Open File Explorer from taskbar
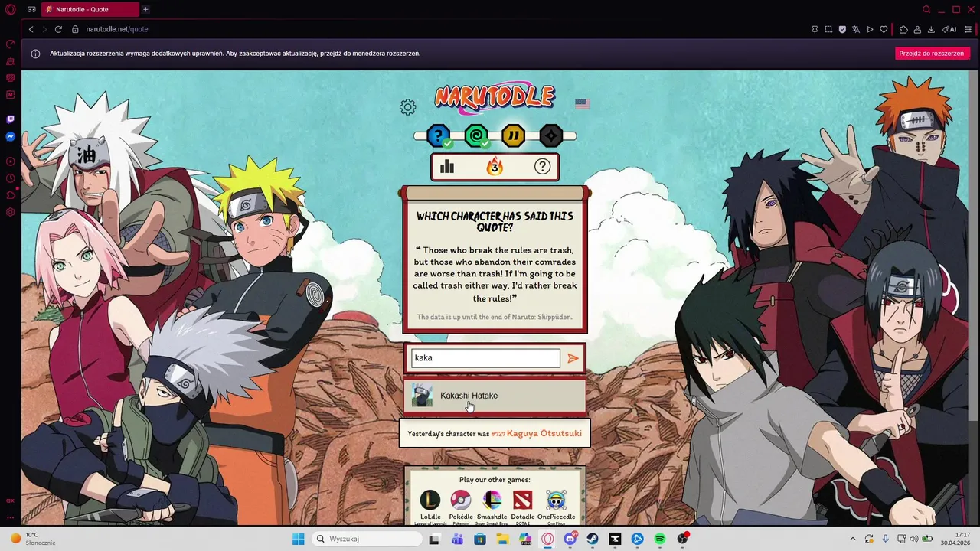This screenshot has height=551, width=980. tap(503, 539)
